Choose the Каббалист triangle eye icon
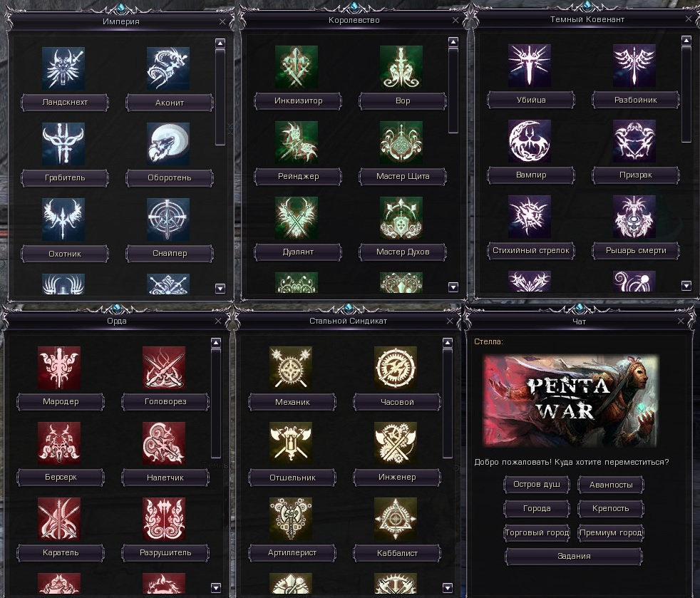 [x=396, y=519]
